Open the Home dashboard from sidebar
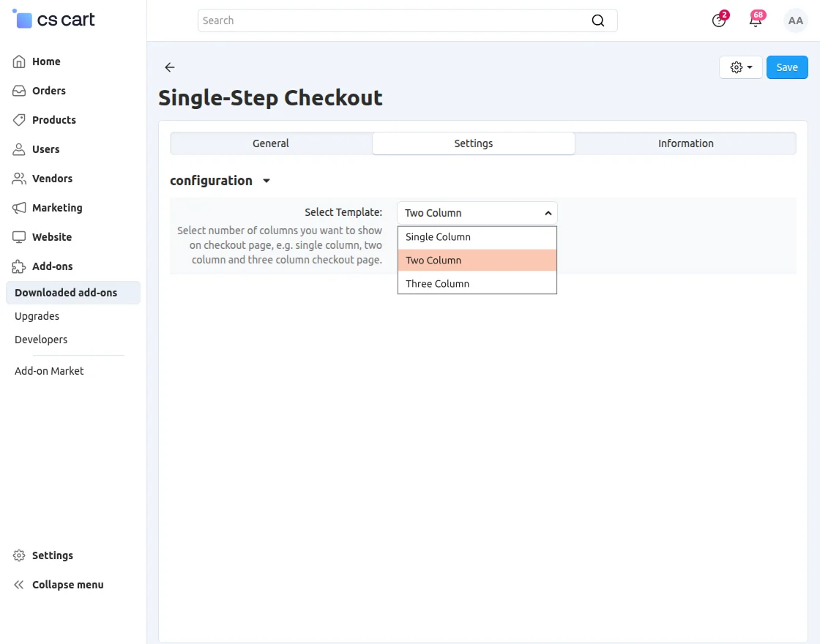 pos(19,61)
